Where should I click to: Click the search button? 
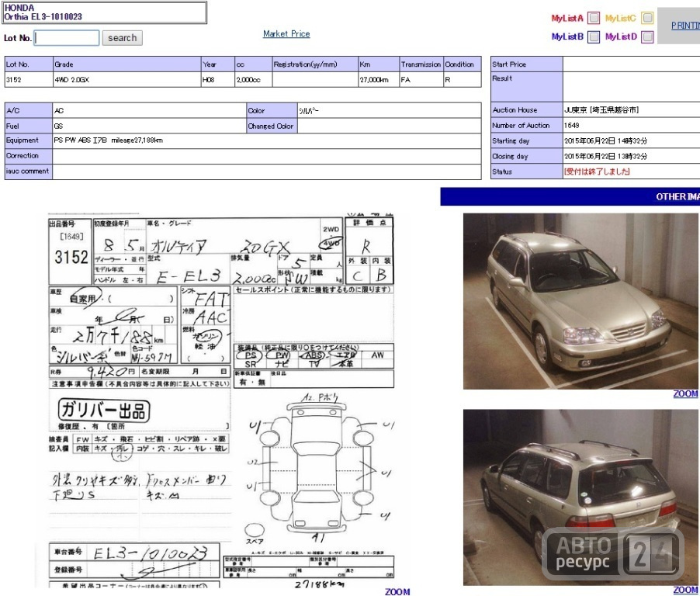pyautogui.click(x=123, y=38)
